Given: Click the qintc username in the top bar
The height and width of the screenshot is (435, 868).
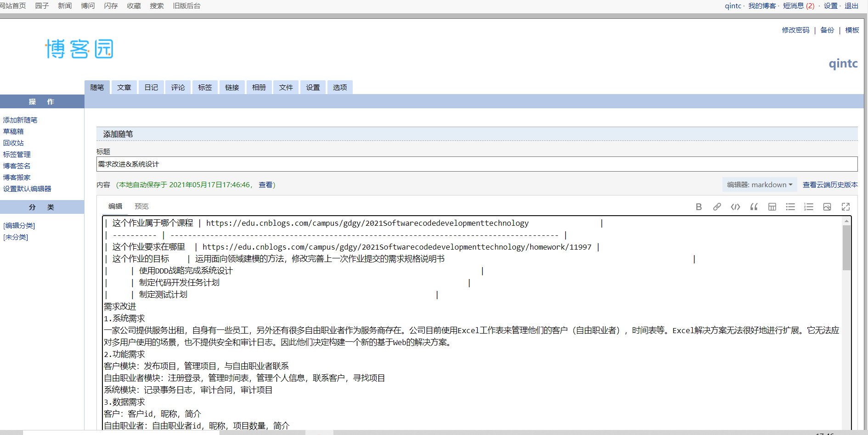Looking at the screenshot, I should click(x=733, y=6).
